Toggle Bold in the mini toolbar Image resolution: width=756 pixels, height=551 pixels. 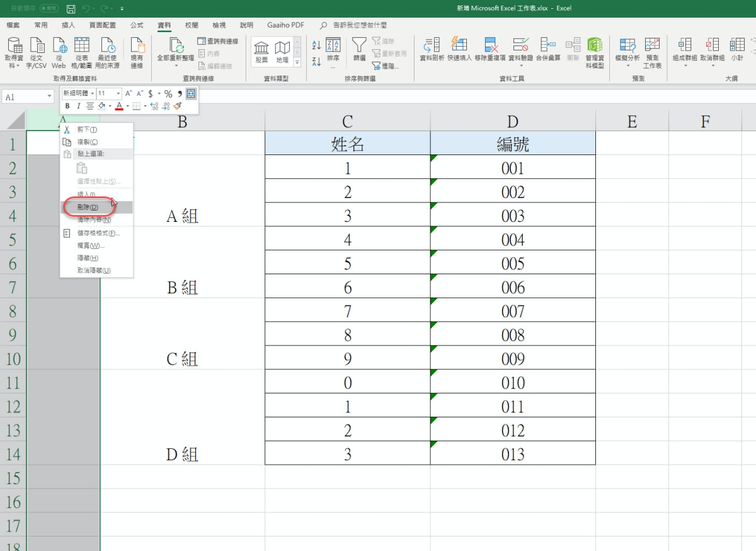pyautogui.click(x=67, y=106)
